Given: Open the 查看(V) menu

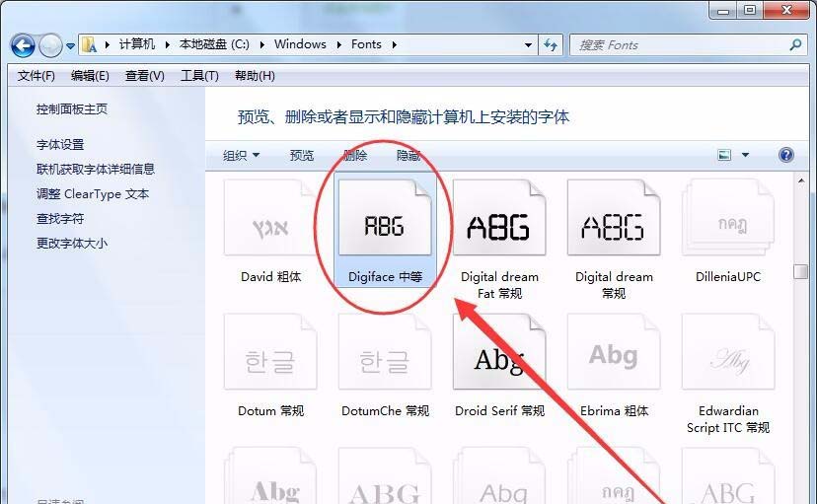Looking at the screenshot, I should pos(144,76).
